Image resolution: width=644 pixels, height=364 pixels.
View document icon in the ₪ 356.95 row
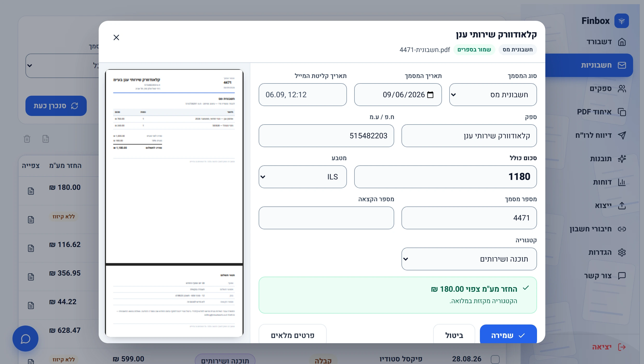point(31,277)
